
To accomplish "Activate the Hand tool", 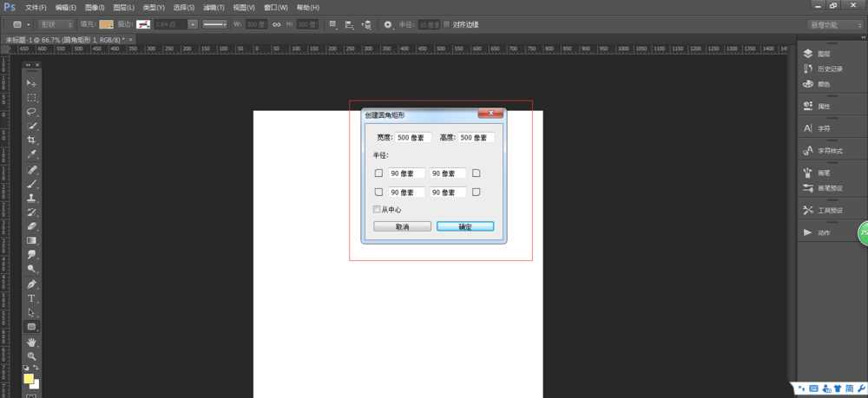I will click(31, 343).
